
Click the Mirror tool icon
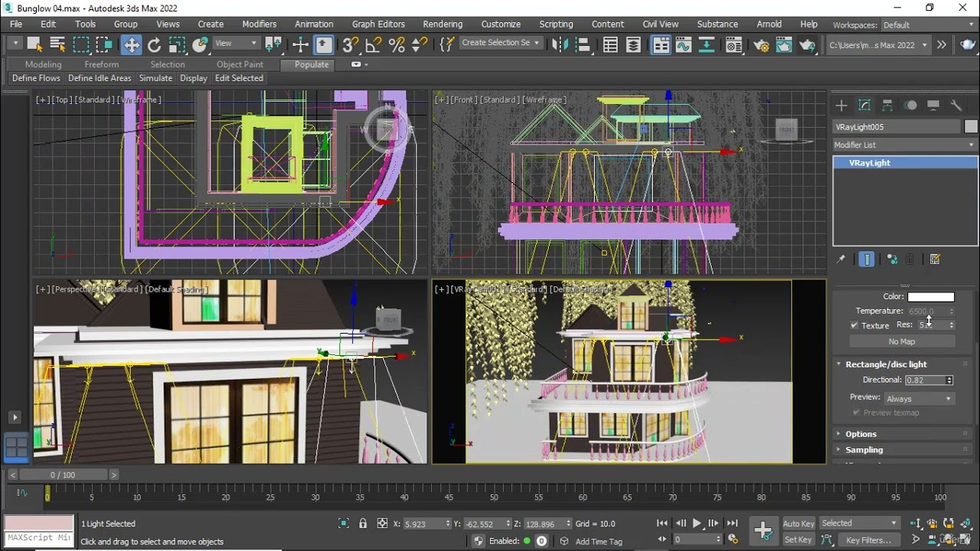560,44
